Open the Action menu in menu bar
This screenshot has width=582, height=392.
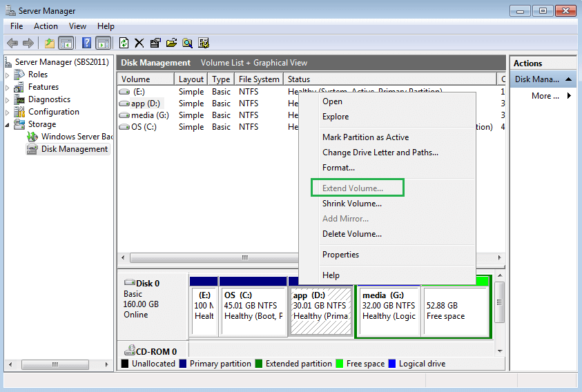[x=46, y=26]
